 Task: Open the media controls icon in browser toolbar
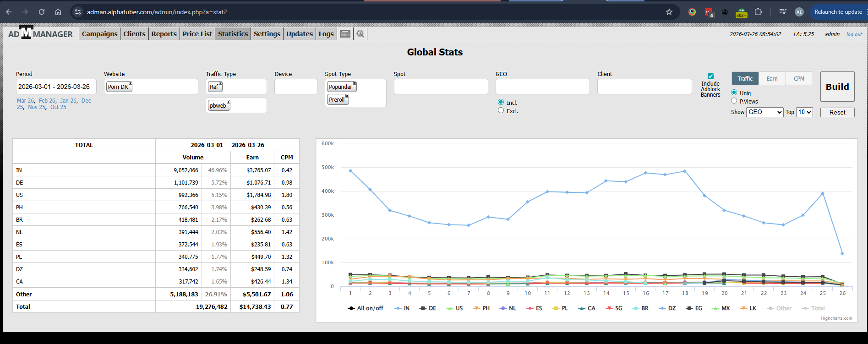coord(783,12)
